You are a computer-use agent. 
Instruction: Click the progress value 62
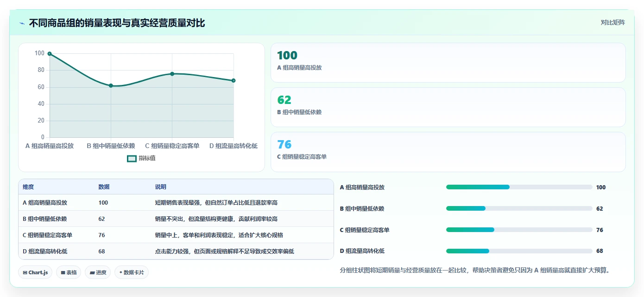tap(600, 209)
